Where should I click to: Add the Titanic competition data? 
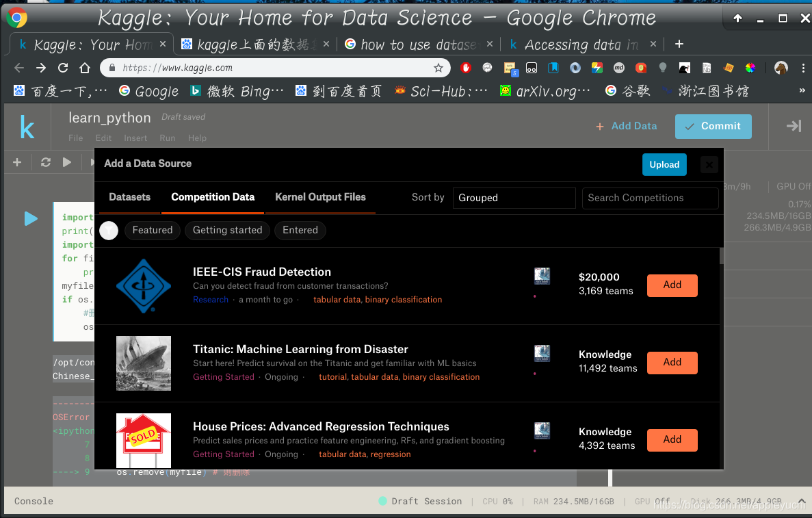point(672,362)
